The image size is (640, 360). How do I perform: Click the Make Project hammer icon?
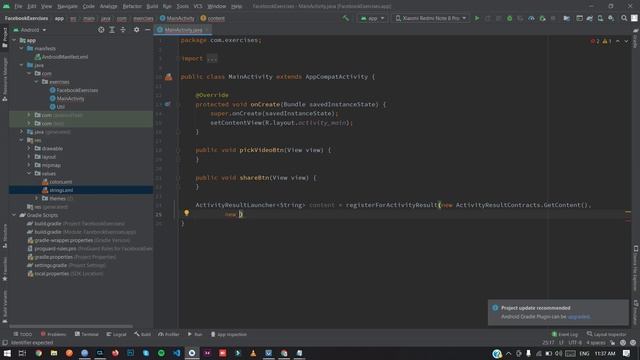point(346,18)
